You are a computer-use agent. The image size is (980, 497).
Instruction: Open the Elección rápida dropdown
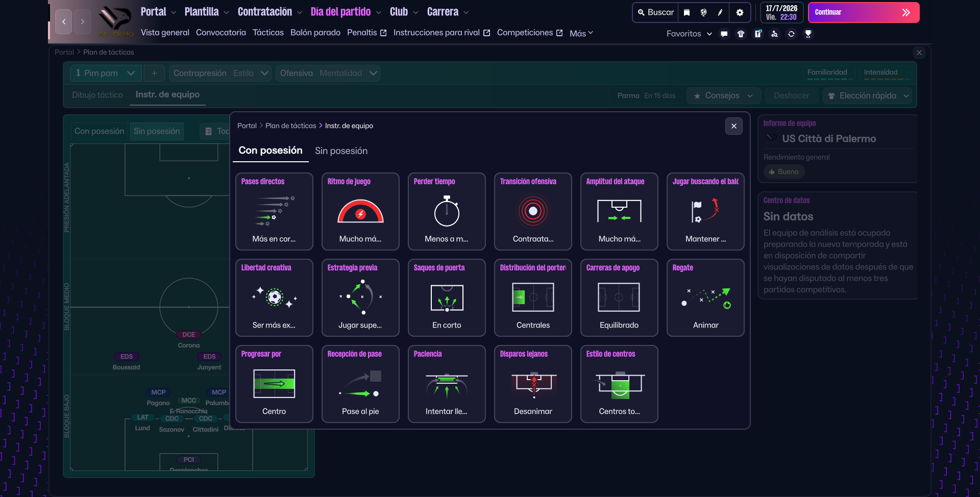point(869,96)
